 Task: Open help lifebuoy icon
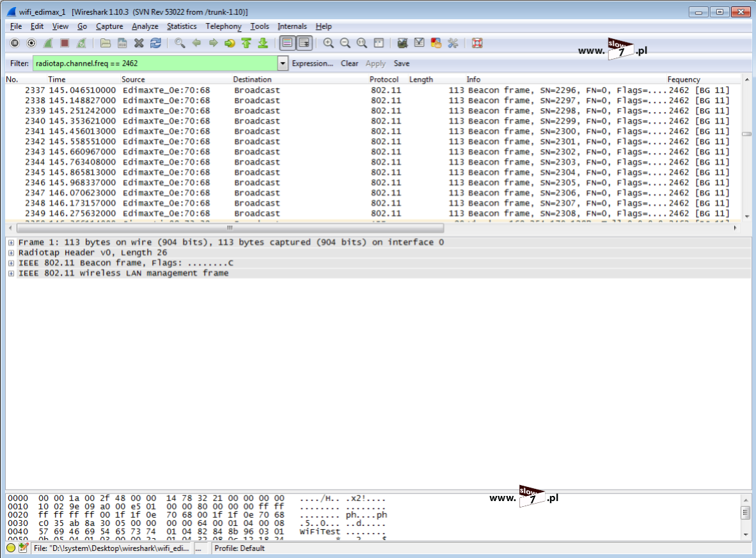coord(477,44)
